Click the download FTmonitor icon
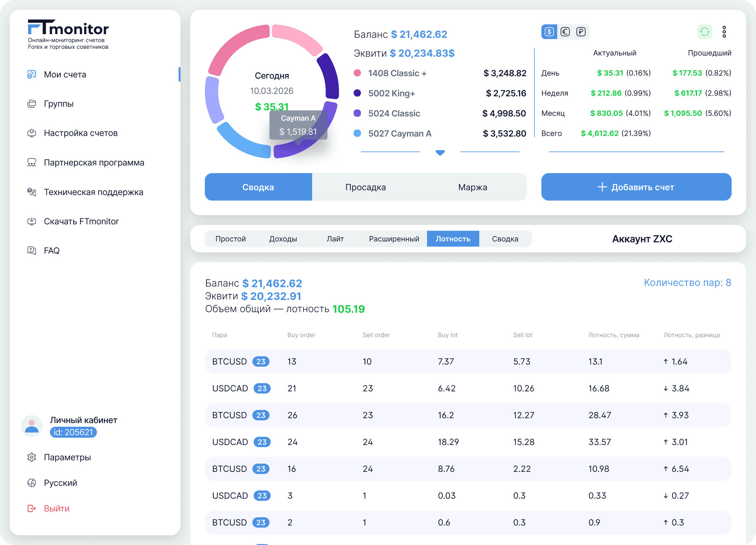The width and height of the screenshot is (756, 545). point(32,221)
